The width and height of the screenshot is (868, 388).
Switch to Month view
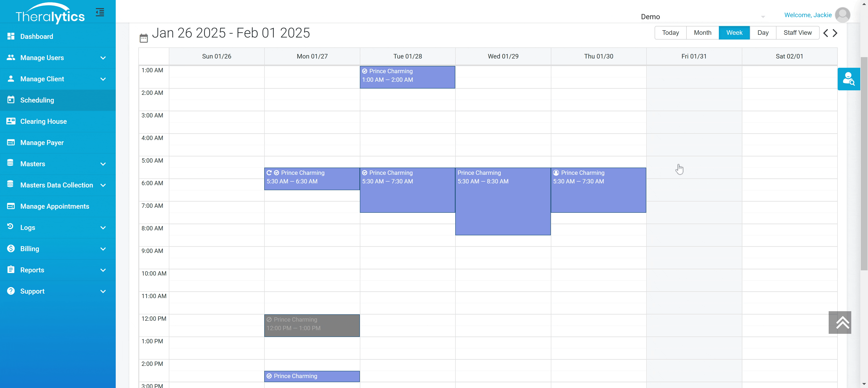[x=702, y=33]
